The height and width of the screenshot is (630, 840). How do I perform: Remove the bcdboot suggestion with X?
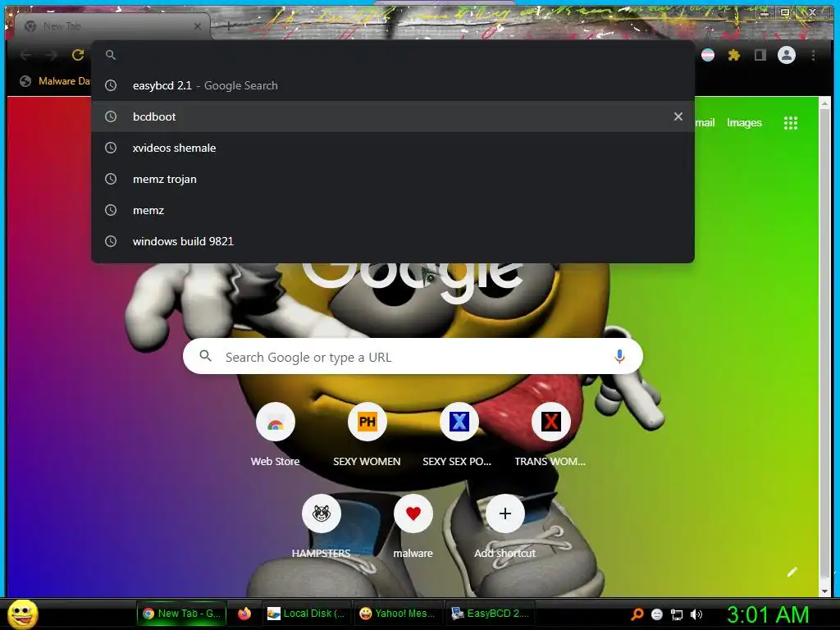point(678,116)
